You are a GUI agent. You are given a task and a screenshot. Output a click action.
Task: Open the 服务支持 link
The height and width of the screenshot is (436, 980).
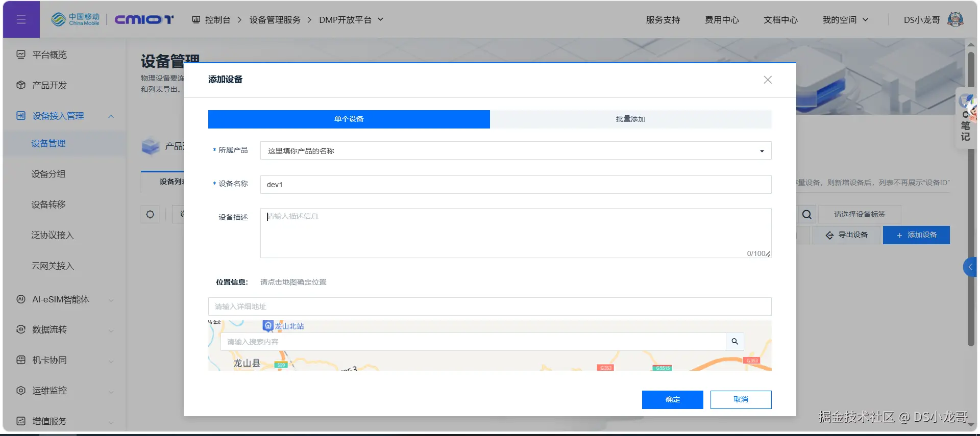point(663,19)
